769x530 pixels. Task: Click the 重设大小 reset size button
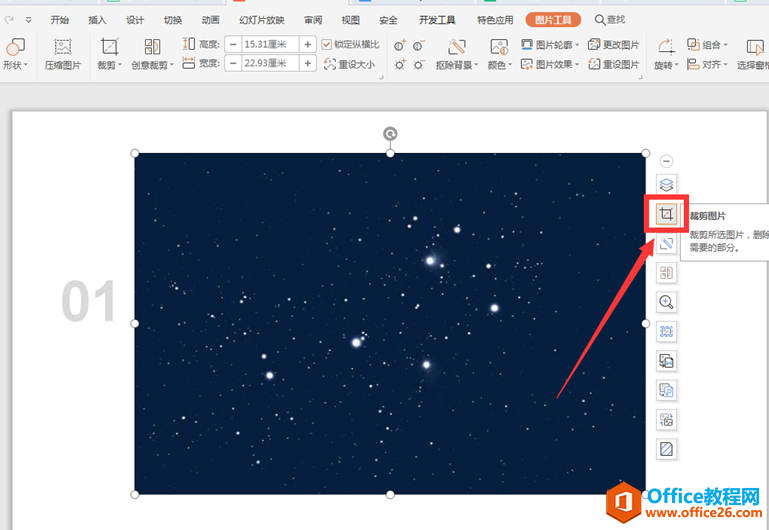tap(350, 64)
